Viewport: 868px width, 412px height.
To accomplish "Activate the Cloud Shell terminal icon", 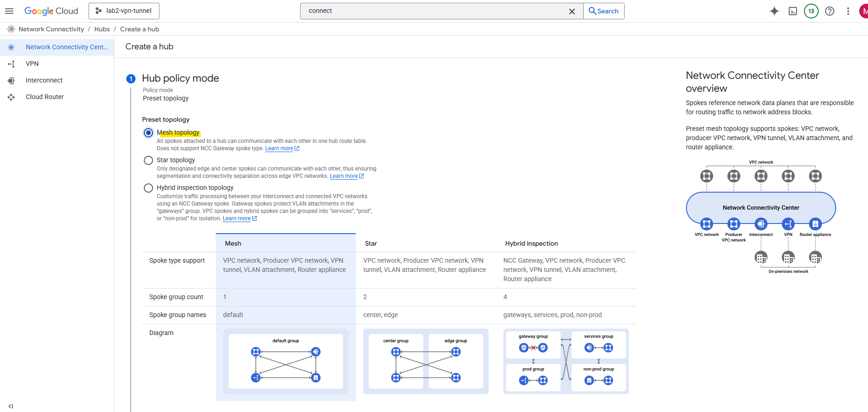I will click(793, 11).
